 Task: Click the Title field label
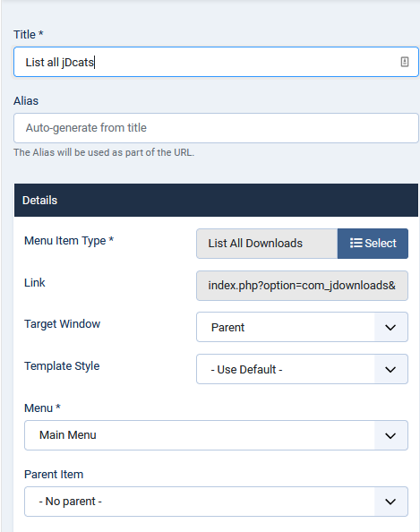29,34
